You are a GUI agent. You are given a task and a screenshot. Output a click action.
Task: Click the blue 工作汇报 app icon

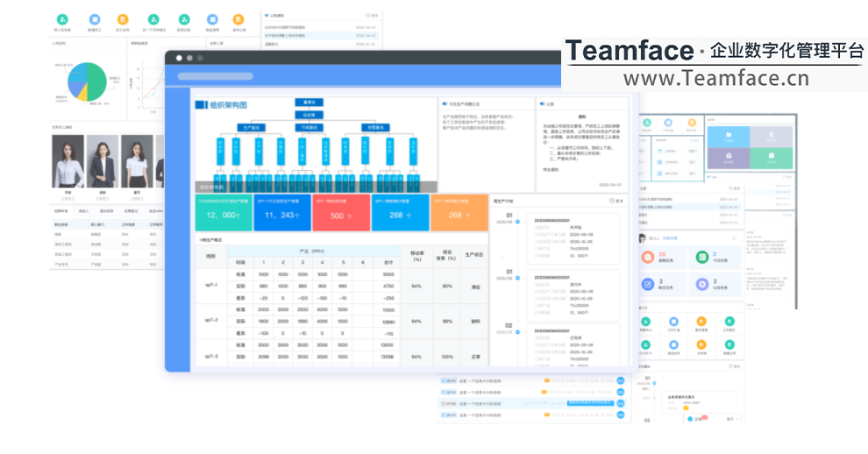point(673,321)
